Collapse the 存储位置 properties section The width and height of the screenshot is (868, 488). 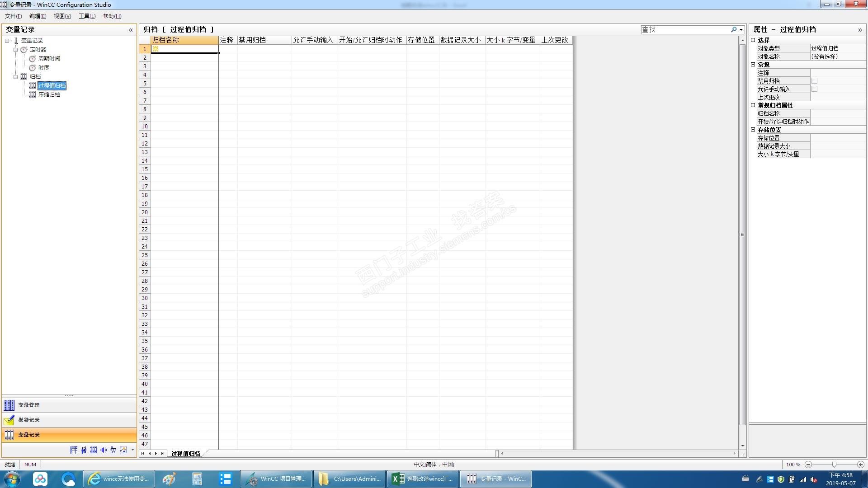click(x=753, y=130)
